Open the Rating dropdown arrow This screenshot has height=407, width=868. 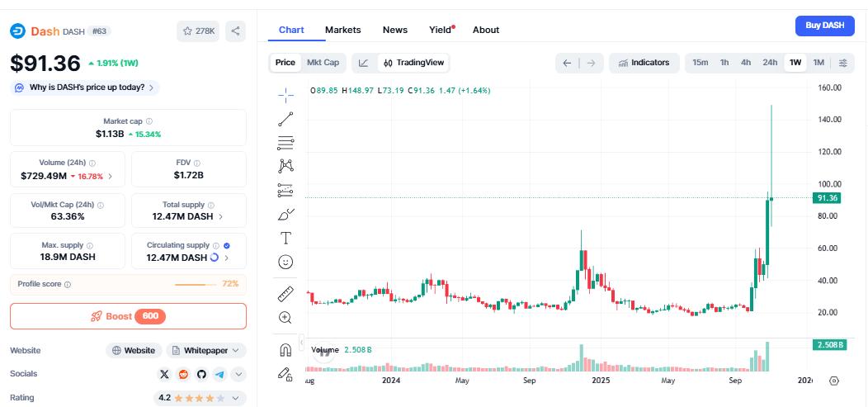(238, 398)
